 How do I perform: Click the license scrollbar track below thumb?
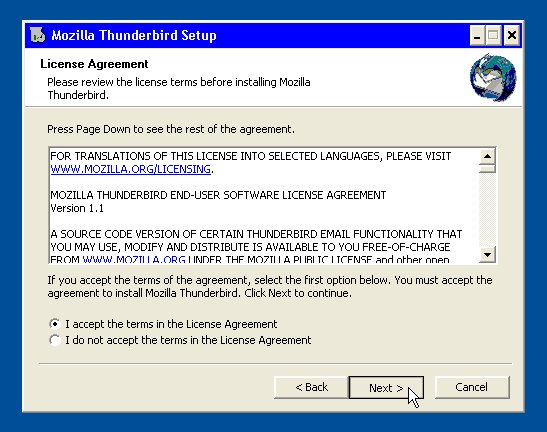(x=487, y=209)
